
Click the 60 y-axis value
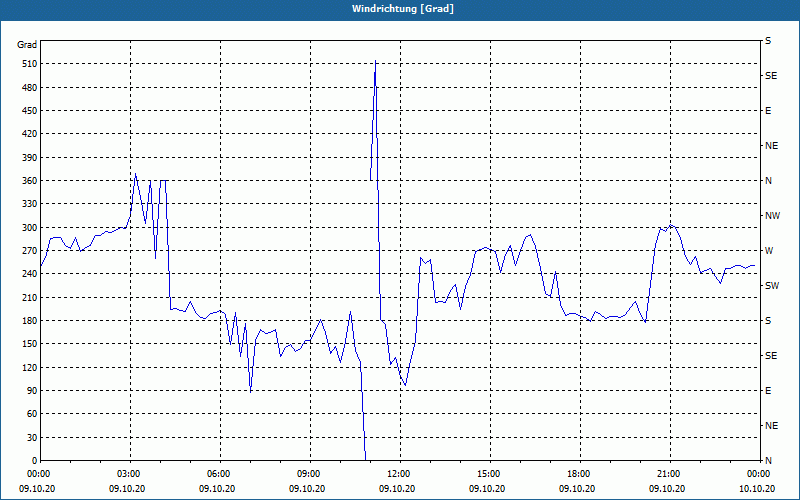[32, 414]
